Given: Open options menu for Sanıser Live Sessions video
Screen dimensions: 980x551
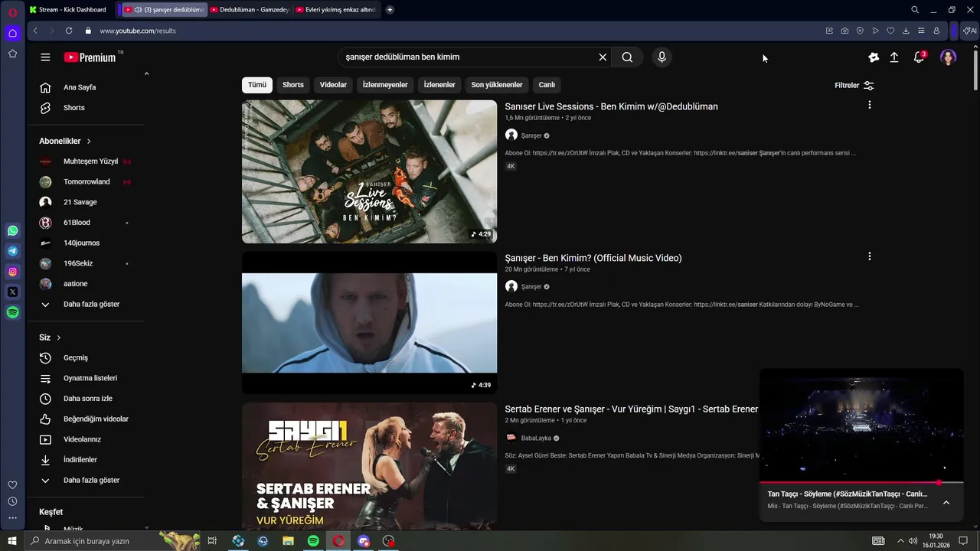Looking at the screenshot, I should [x=869, y=105].
